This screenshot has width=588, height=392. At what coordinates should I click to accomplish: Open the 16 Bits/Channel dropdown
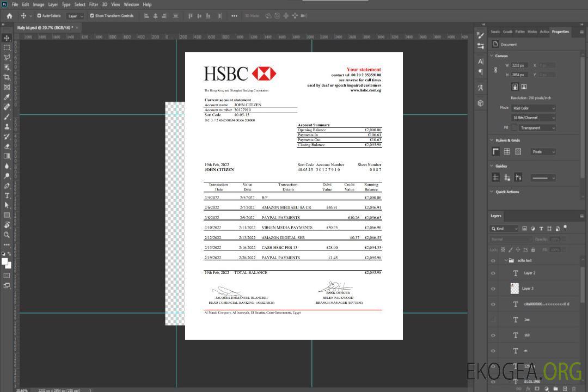534,118
